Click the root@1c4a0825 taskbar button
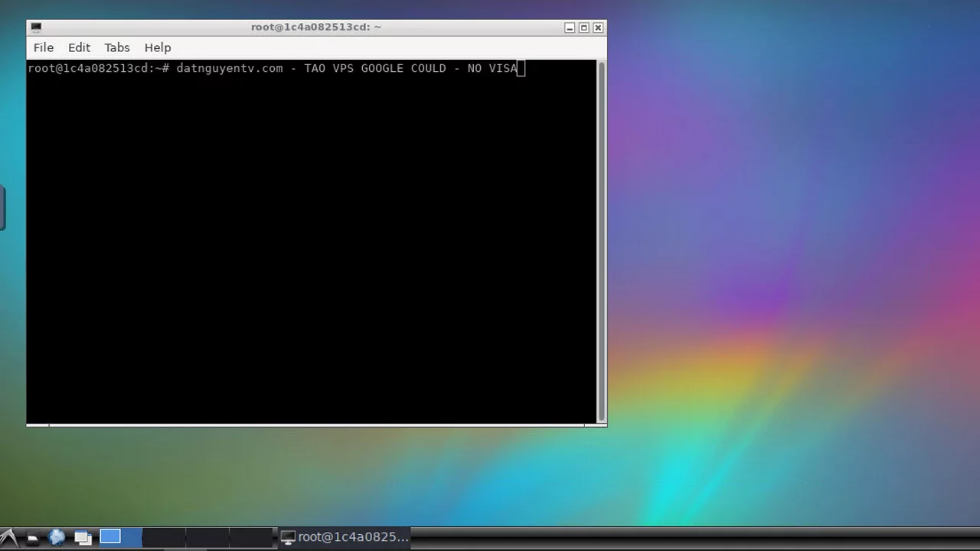This screenshot has width=980, height=551. click(345, 537)
